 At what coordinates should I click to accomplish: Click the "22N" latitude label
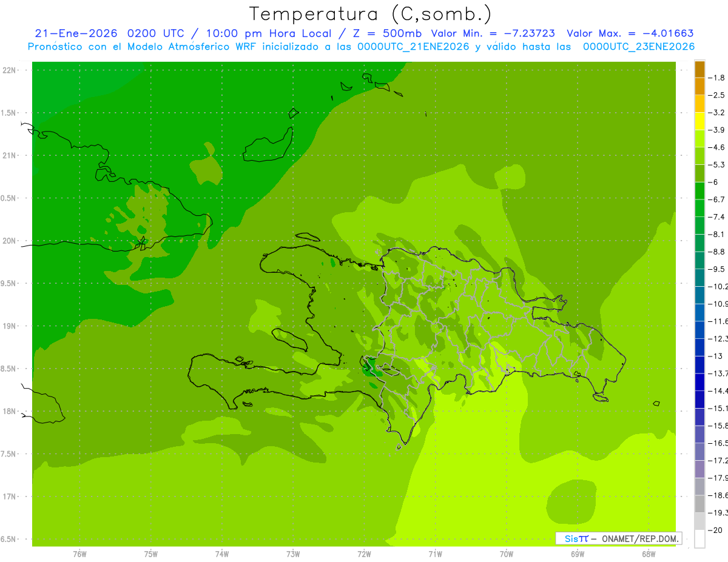click(10, 70)
